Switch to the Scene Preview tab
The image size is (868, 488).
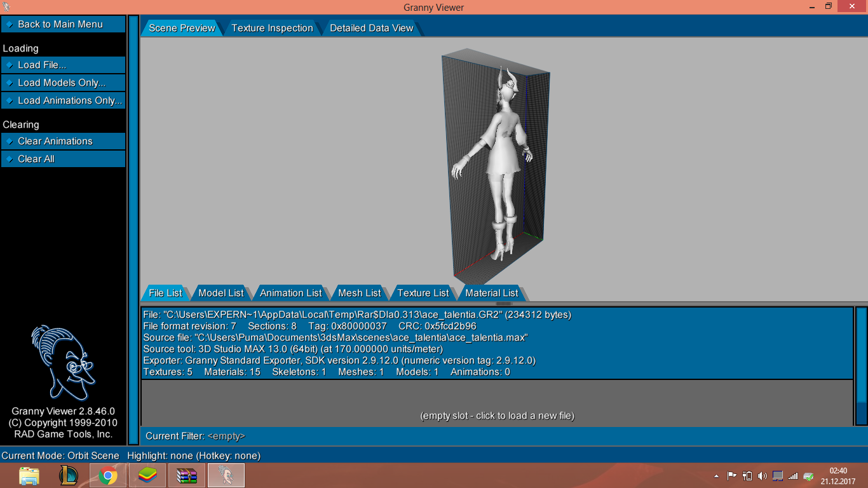click(x=182, y=28)
